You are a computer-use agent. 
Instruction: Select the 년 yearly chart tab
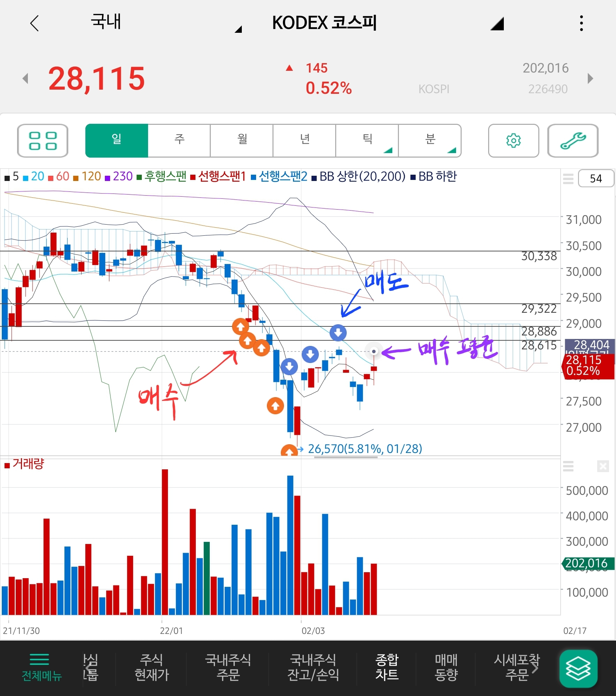point(305,141)
